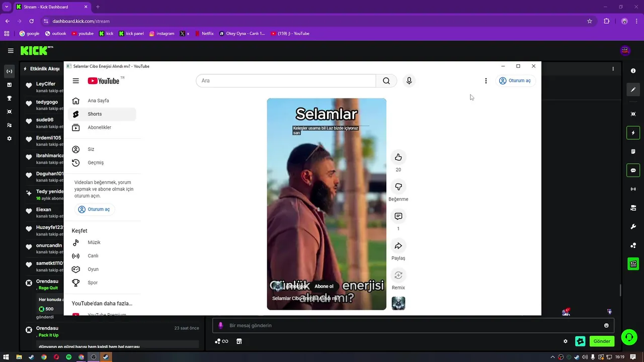Open the Kick profile avatar menu

point(625,50)
